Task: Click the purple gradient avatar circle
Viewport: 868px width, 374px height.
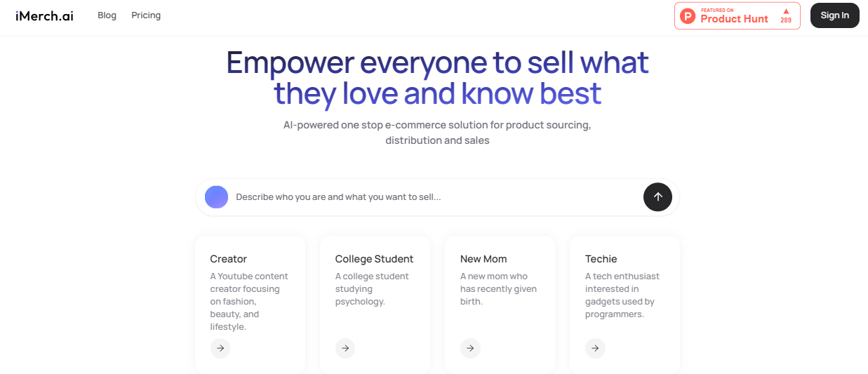Action: pyautogui.click(x=216, y=197)
